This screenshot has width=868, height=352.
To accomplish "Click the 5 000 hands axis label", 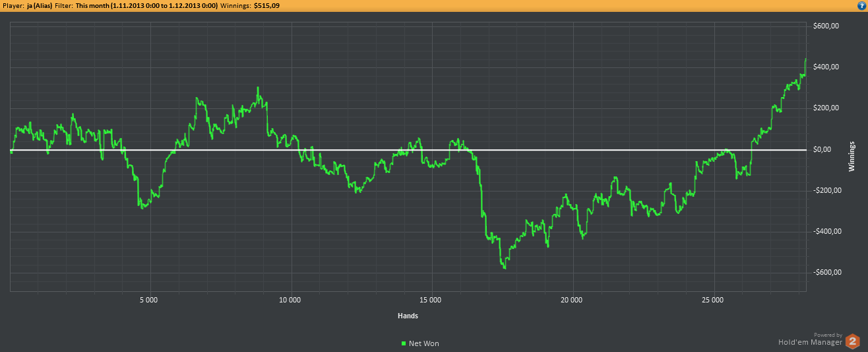I will tap(150, 300).
